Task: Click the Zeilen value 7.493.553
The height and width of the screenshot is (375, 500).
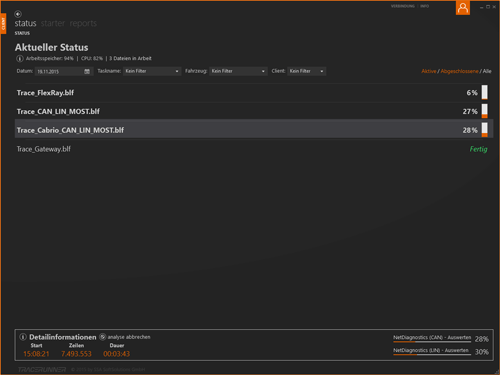Action: pyautogui.click(x=76, y=354)
